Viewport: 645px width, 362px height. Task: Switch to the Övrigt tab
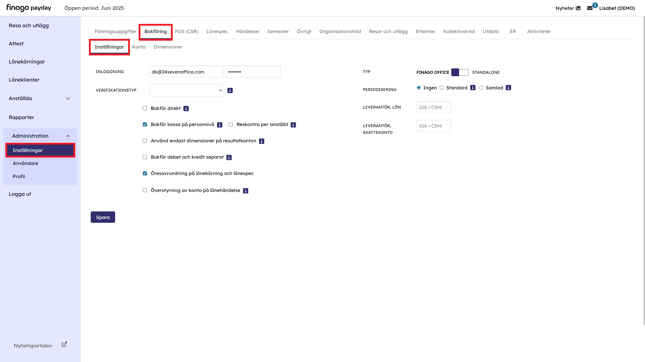(x=304, y=31)
